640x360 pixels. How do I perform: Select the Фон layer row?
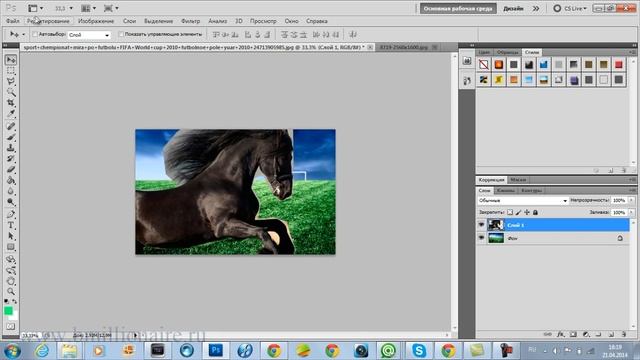pyautogui.click(x=553, y=238)
